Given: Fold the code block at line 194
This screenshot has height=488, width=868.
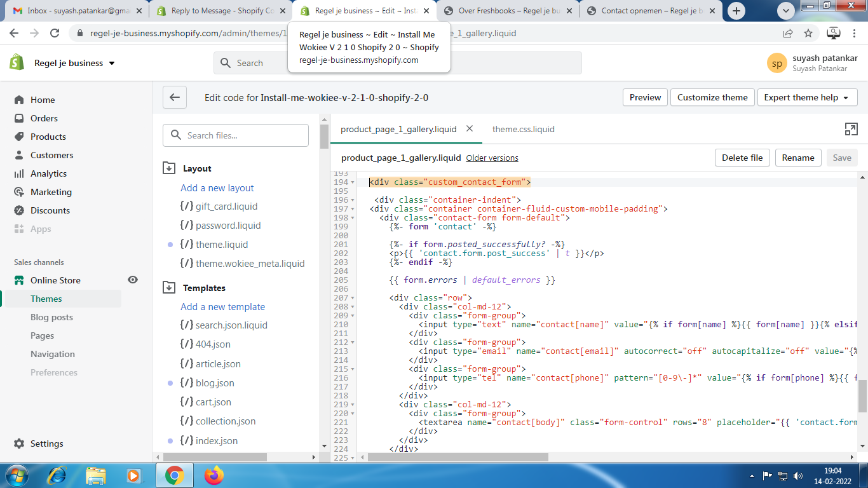Looking at the screenshot, I should click(x=353, y=182).
